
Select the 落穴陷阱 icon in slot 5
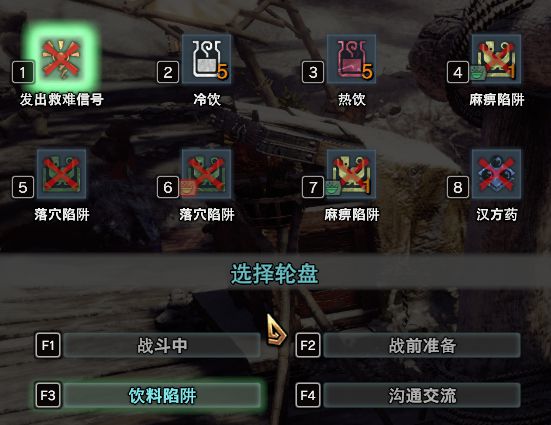tap(61, 174)
